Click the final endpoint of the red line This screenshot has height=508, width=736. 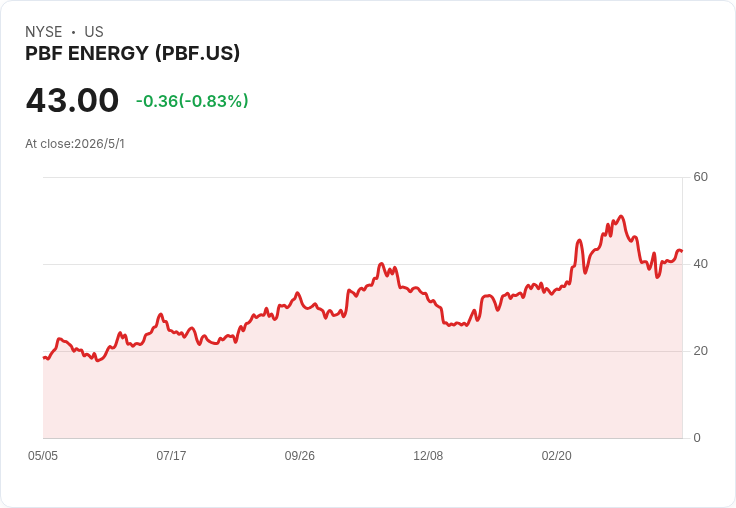pos(682,251)
